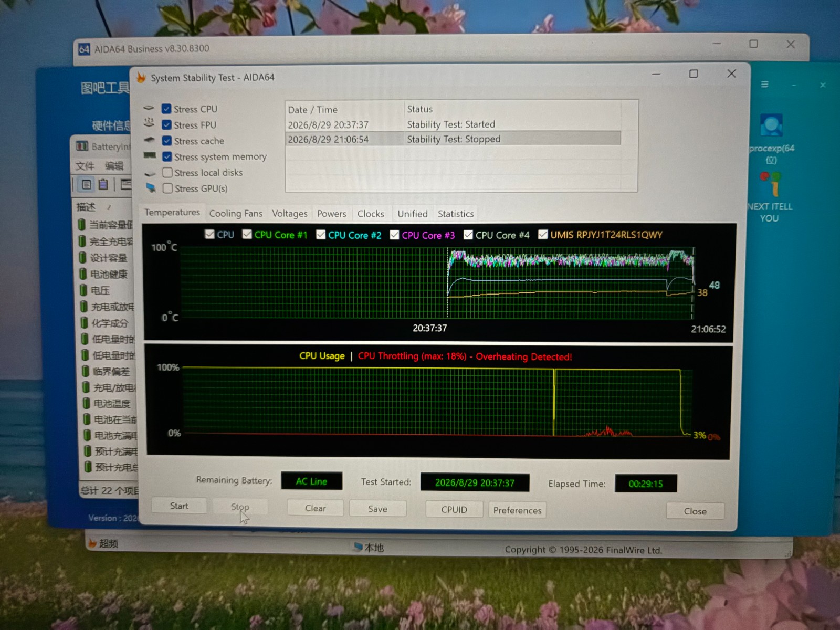The width and height of the screenshot is (840, 630).
Task: Select the Clocks tab
Action: 371,214
